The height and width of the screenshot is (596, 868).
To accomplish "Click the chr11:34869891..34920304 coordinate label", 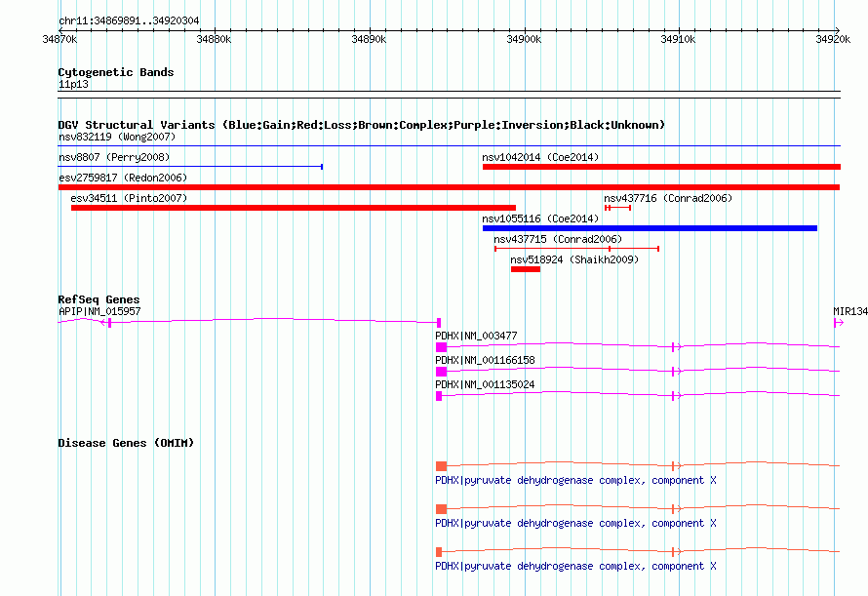I will point(129,21).
